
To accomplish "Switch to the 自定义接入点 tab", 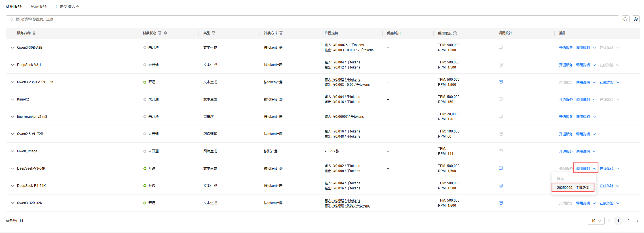I will [67, 7].
